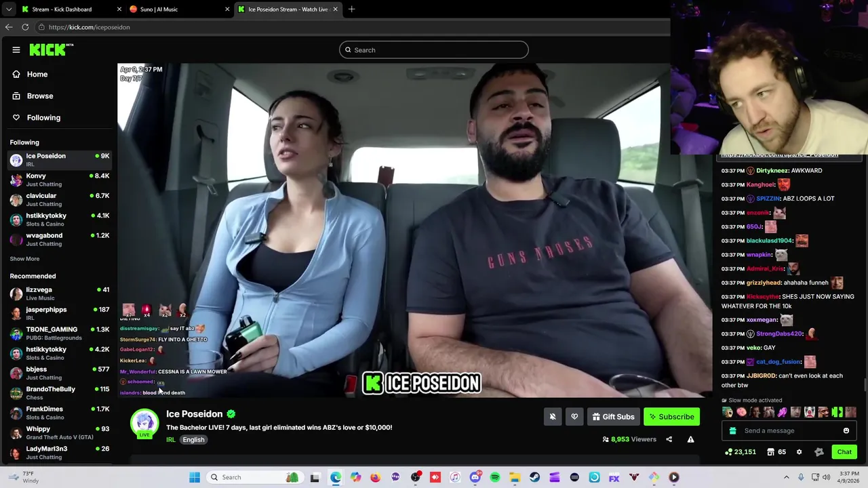Click username SPIZZIN in chat
The width and height of the screenshot is (868, 488).
coord(768,199)
